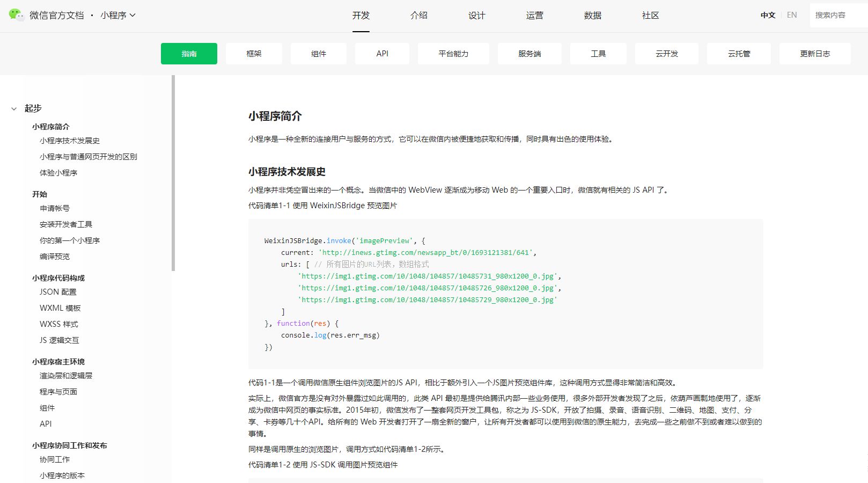Open 小程序与普通网页开发的区别 sidebar item
The height and width of the screenshot is (483, 868).
[x=89, y=157]
